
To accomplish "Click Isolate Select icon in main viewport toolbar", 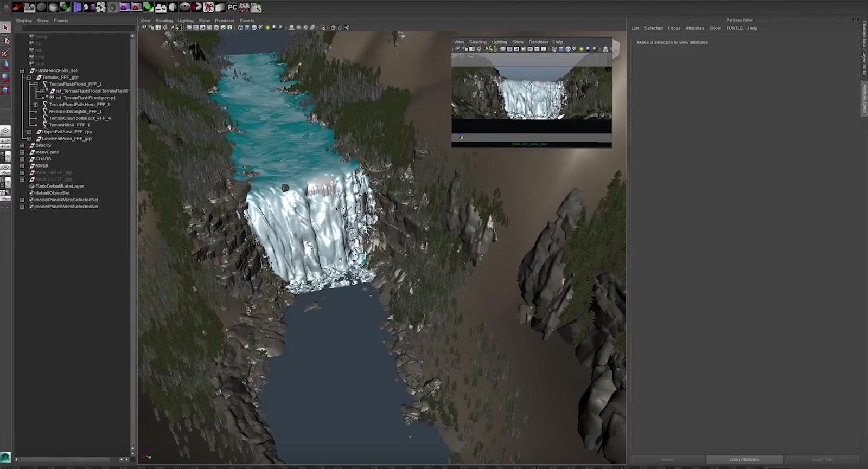I will [323, 28].
